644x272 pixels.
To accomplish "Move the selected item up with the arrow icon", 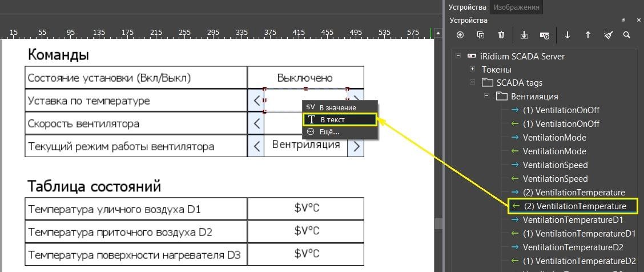I will click(x=588, y=35).
